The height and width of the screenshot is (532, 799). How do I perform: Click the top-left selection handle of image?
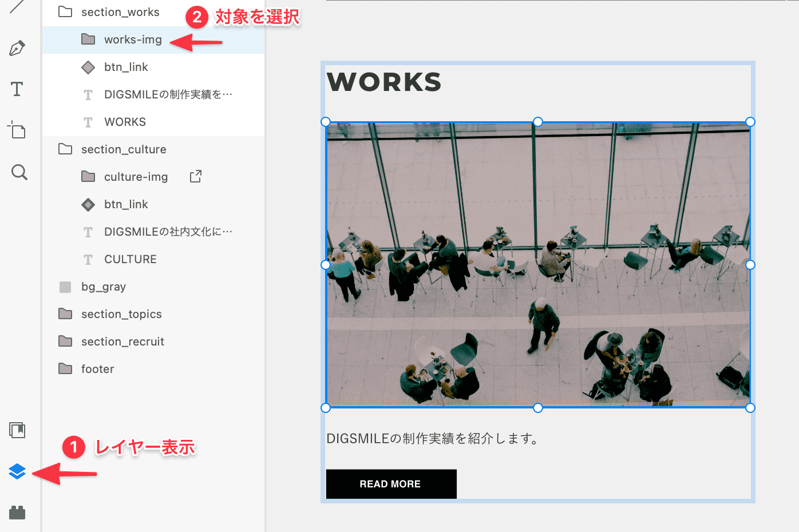coord(326,122)
